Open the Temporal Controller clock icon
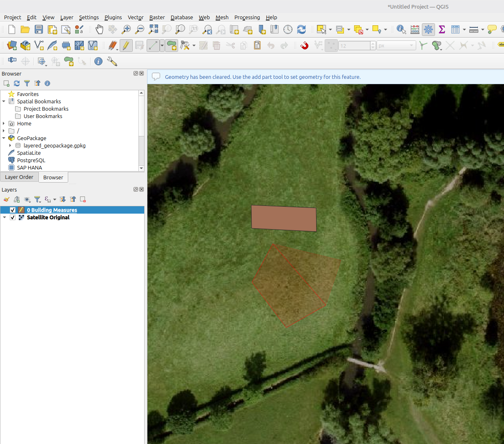The image size is (504, 444). (288, 29)
